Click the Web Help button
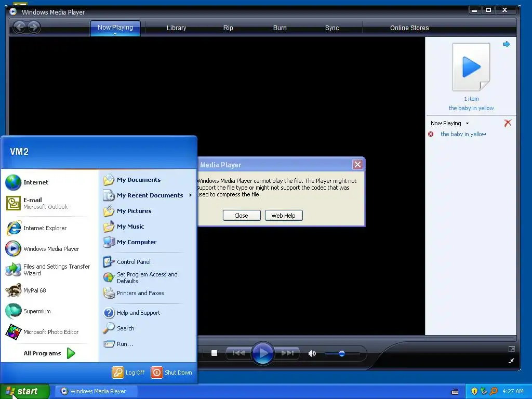Image resolution: width=532 pixels, height=399 pixels. coord(283,216)
